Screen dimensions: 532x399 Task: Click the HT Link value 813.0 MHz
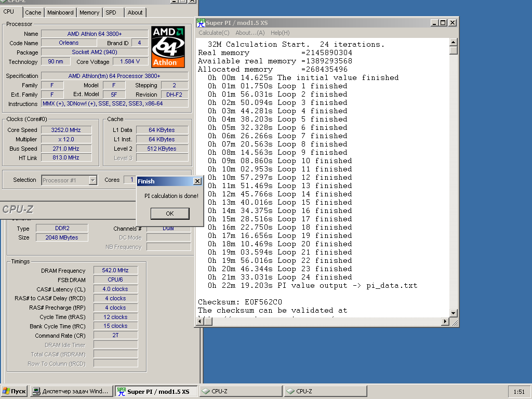pos(66,158)
